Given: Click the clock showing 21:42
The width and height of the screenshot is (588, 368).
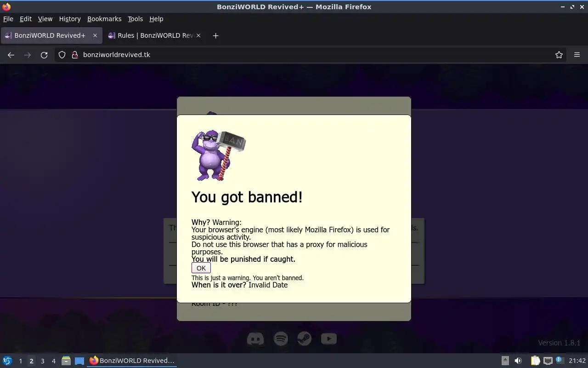Looking at the screenshot, I should pos(577,361).
